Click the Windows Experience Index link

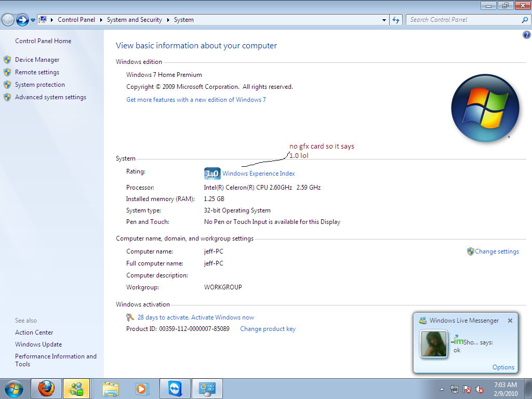pyautogui.click(x=258, y=174)
